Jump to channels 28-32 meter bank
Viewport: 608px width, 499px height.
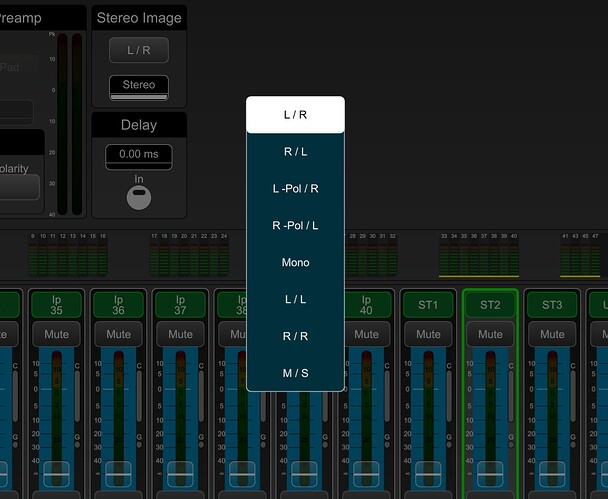tap(371, 255)
